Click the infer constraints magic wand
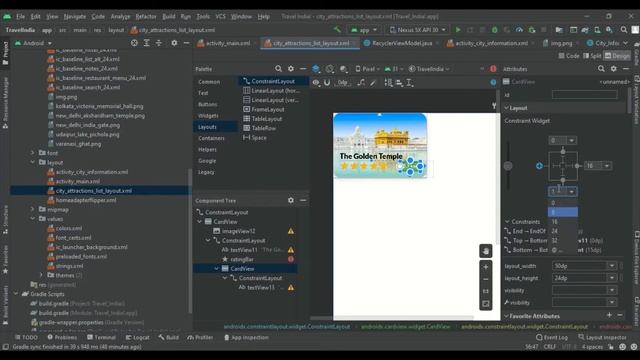The width and height of the screenshot is (640, 360). point(373,83)
